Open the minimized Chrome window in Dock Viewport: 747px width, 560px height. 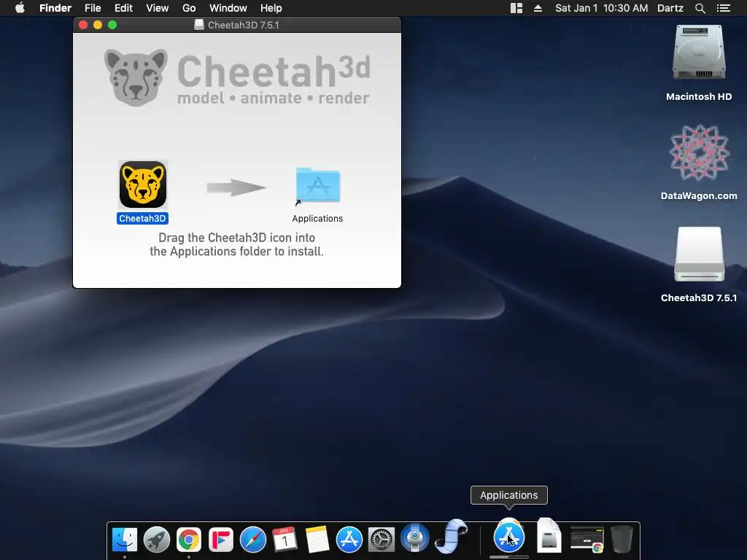587,540
